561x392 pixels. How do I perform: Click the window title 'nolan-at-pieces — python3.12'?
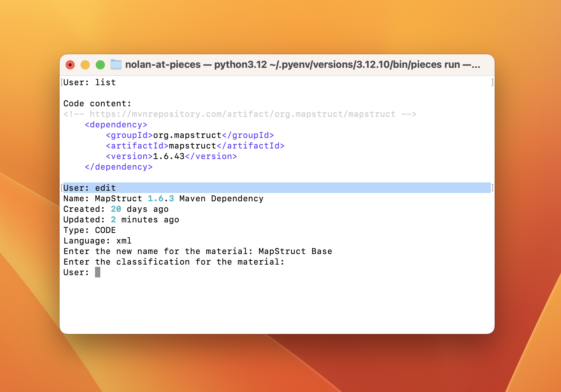pos(196,65)
